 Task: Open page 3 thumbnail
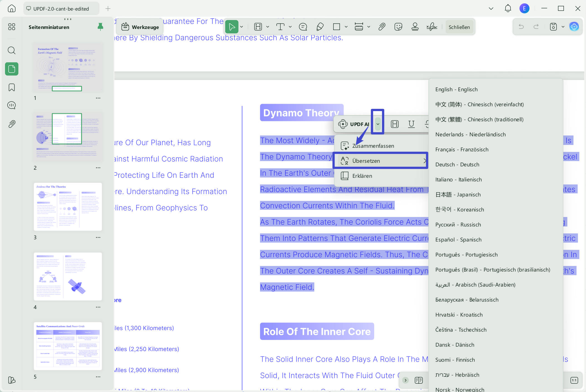pos(68,207)
